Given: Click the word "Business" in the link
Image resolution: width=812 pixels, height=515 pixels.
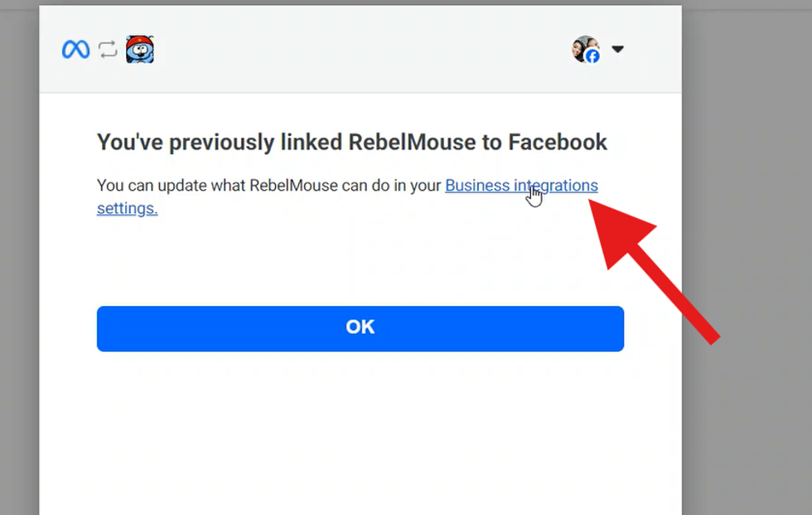Looking at the screenshot, I should [477, 186].
